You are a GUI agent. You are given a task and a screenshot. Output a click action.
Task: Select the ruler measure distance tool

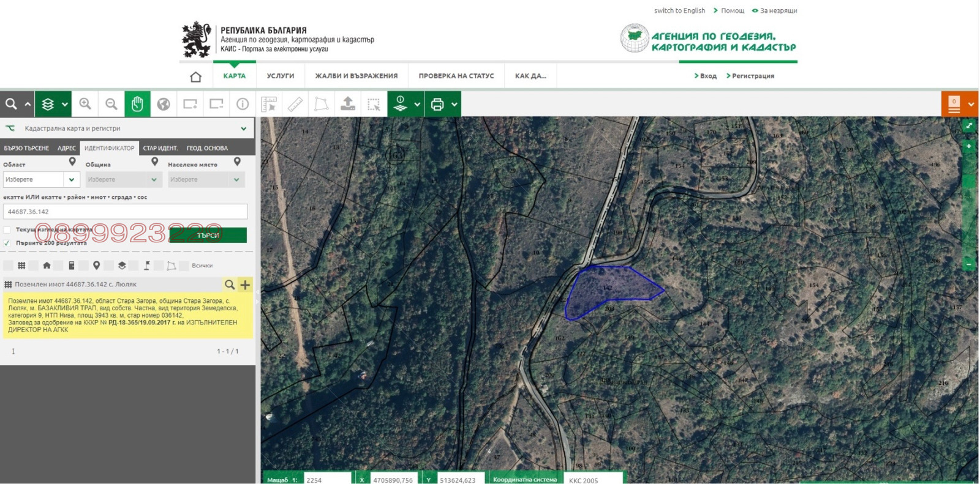click(295, 104)
